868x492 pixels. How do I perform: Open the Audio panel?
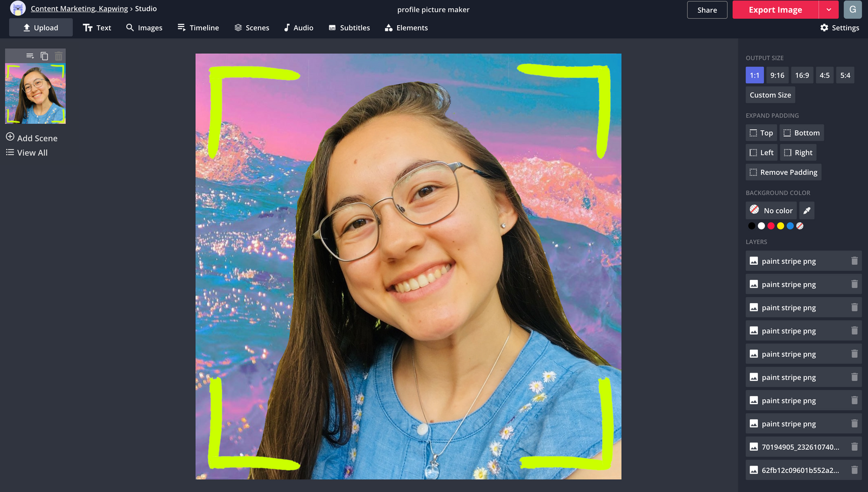click(298, 28)
